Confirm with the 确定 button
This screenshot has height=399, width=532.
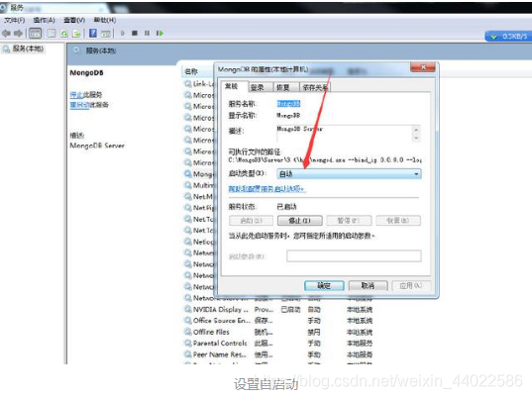[x=324, y=286]
